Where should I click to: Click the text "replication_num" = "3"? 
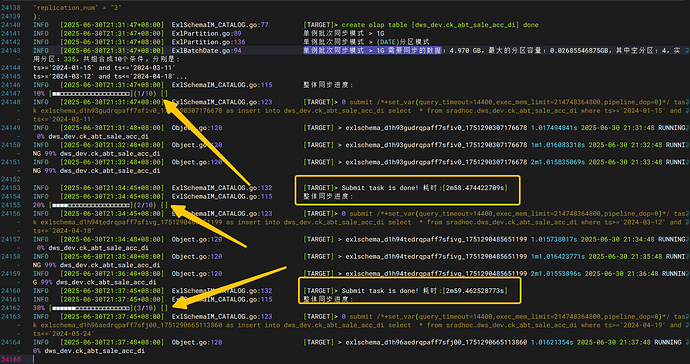coord(77,8)
